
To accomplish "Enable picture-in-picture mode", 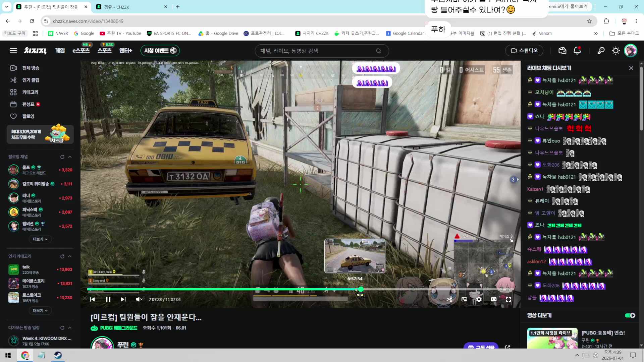I will pos(464,299).
